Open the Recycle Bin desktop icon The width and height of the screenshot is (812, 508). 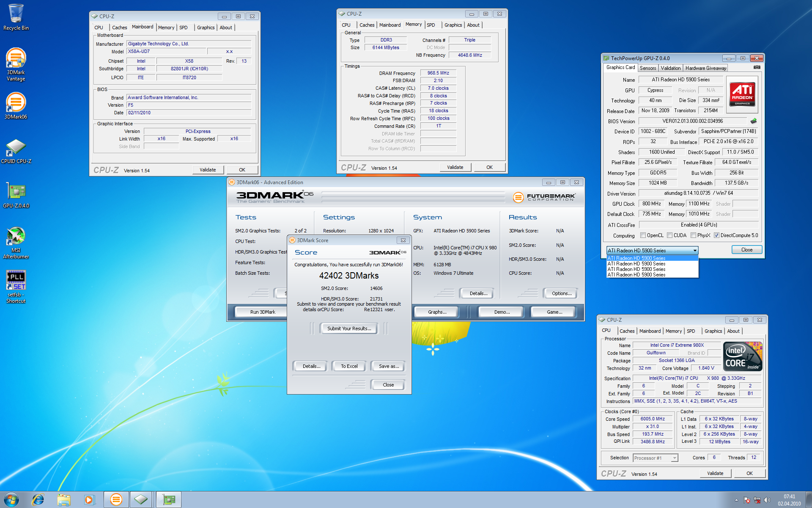point(16,17)
